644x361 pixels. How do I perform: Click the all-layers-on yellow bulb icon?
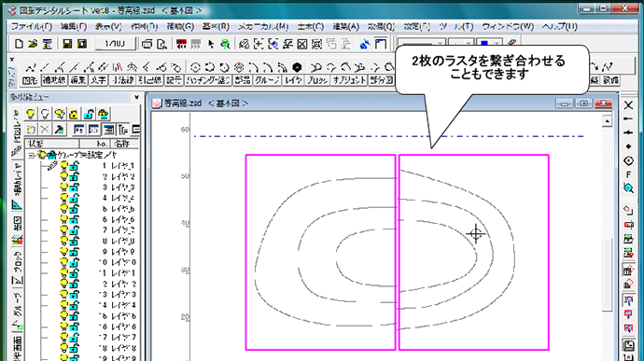pos(31,114)
